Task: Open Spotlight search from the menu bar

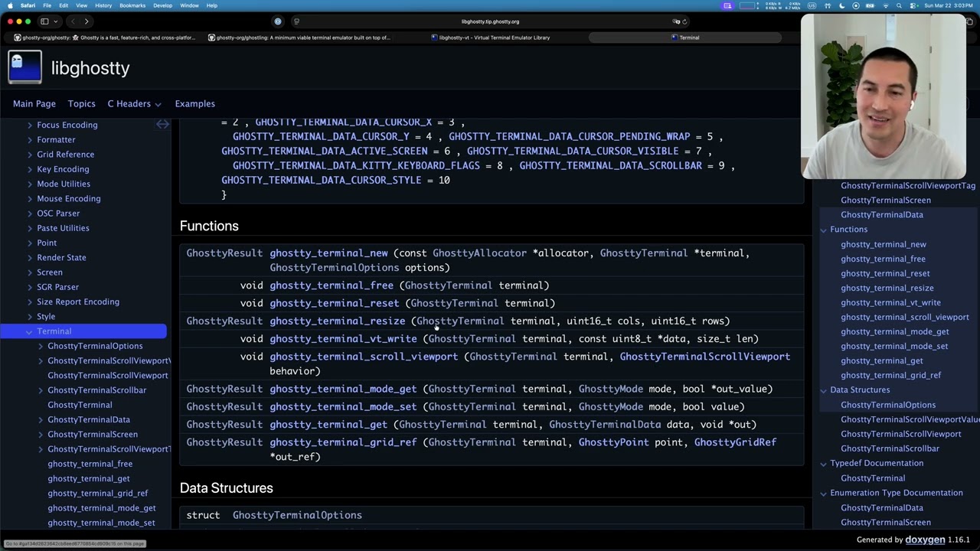Action: pyautogui.click(x=900, y=5)
